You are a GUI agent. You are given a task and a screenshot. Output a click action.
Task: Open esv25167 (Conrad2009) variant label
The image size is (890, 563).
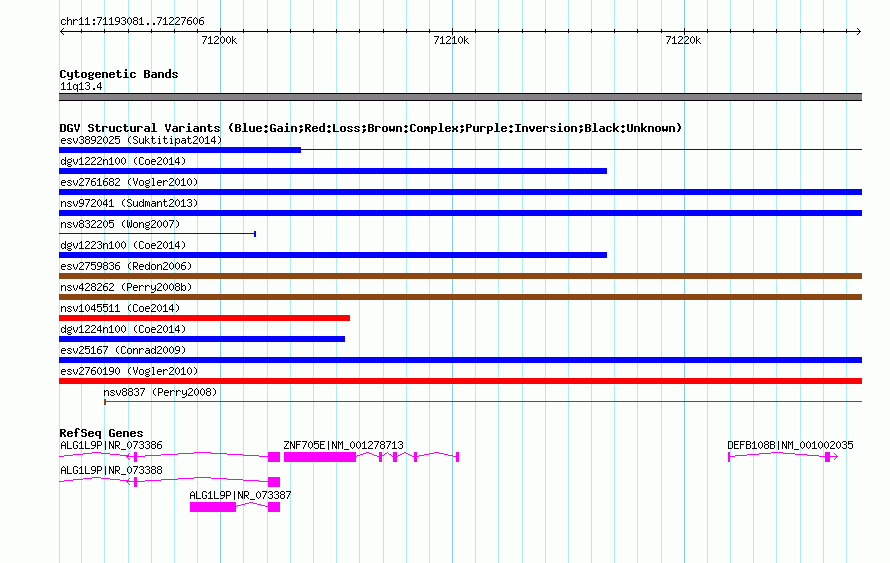[123, 350]
